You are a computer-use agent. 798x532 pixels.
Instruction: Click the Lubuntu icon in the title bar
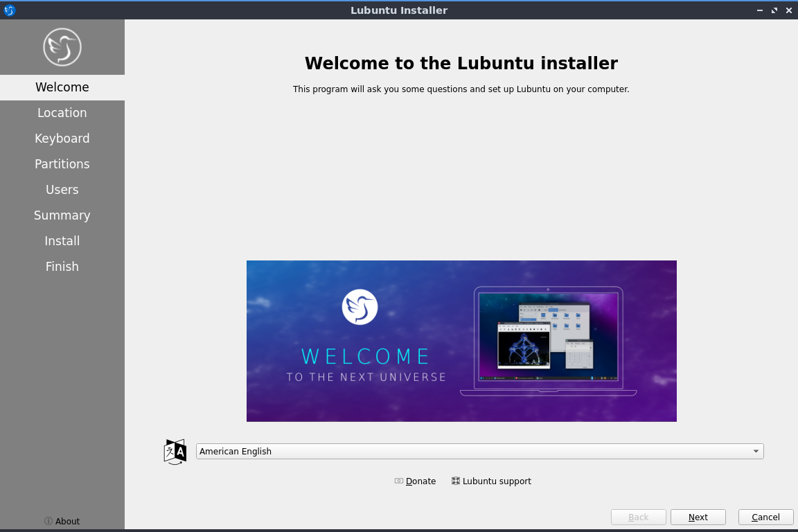(x=10, y=10)
